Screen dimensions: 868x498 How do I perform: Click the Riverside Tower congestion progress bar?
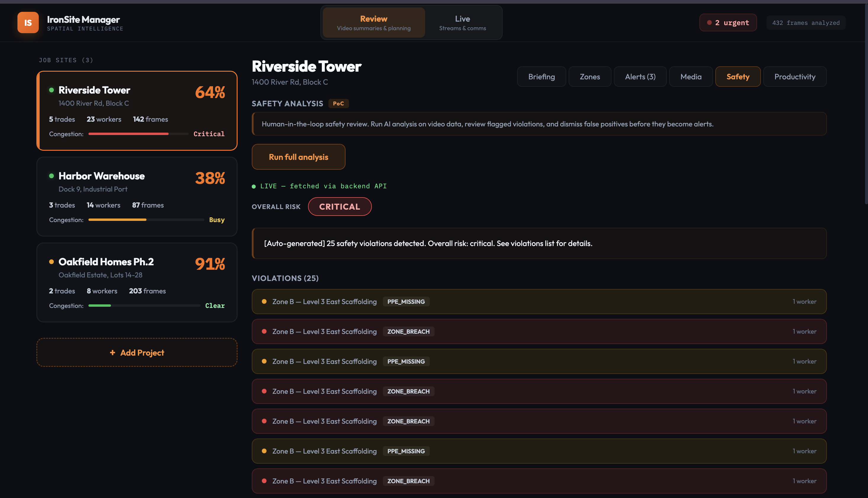coord(138,134)
